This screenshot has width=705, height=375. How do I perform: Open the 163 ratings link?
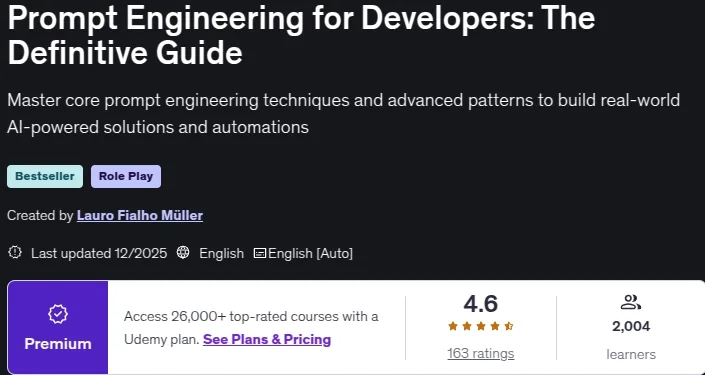point(481,353)
